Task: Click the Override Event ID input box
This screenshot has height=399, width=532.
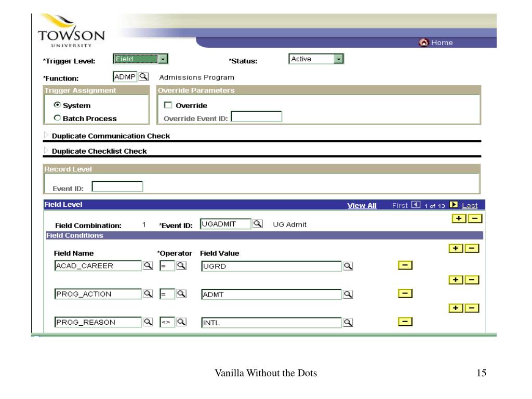Action: click(257, 116)
